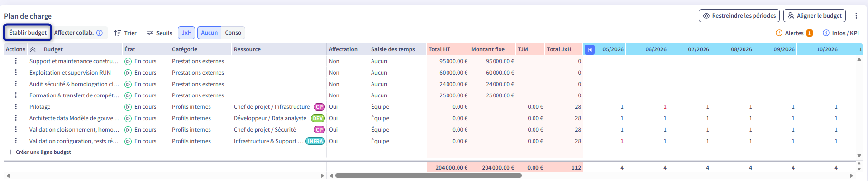Click the Restreindre les périodes button
Image resolution: width=868 pixels, height=181 pixels.
coord(739,16)
